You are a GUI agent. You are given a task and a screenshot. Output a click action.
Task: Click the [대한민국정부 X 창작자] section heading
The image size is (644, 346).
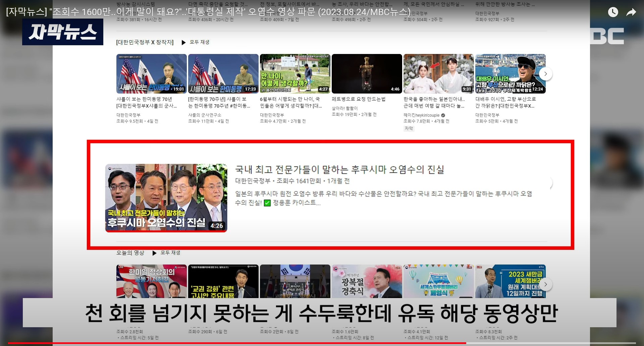tap(145, 42)
